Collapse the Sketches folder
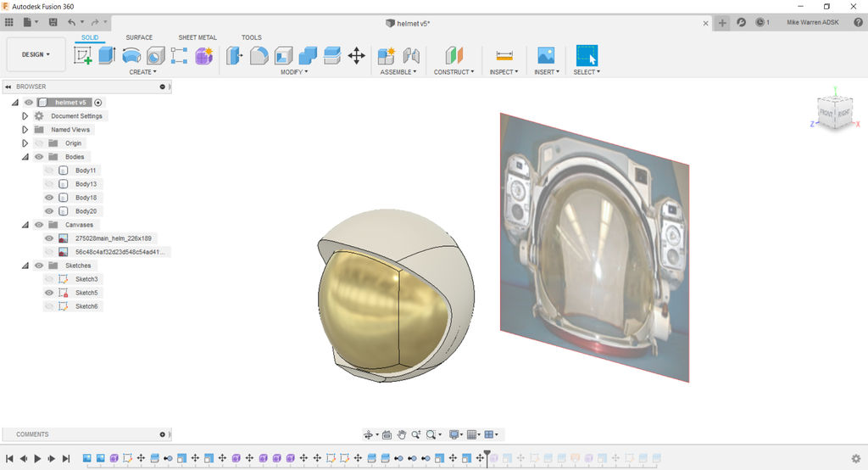This screenshot has height=470, width=868. coord(25,266)
